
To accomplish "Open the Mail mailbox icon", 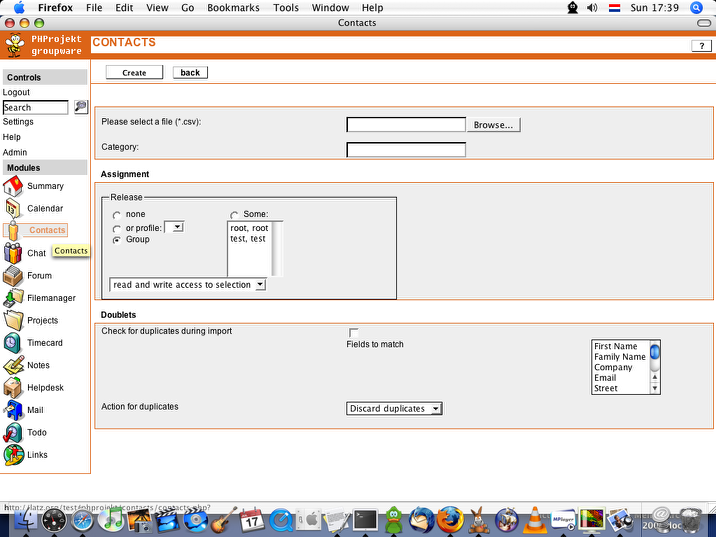I will 13,410.
